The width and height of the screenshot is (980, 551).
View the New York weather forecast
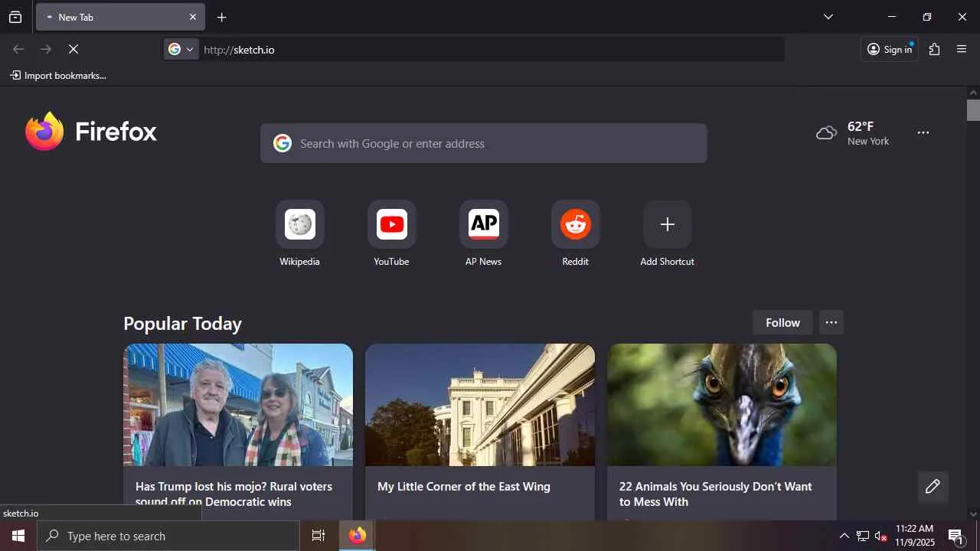click(853, 133)
